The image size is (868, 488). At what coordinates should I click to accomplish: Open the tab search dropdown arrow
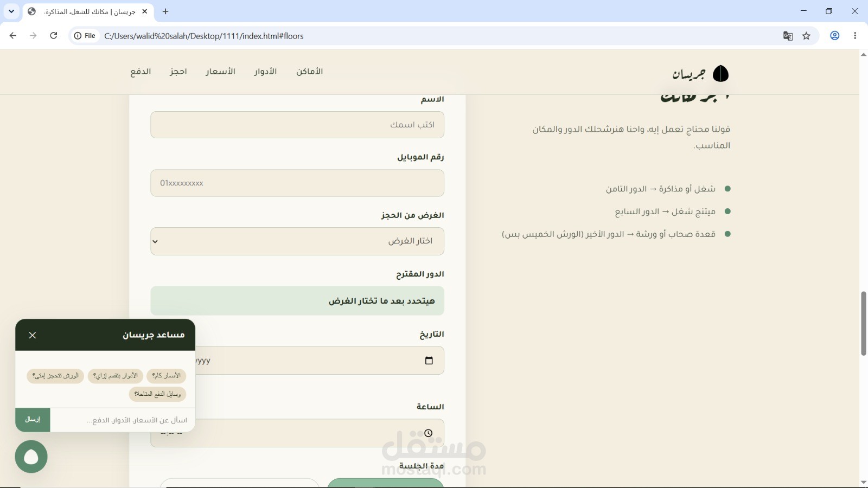click(x=11, y=11)
